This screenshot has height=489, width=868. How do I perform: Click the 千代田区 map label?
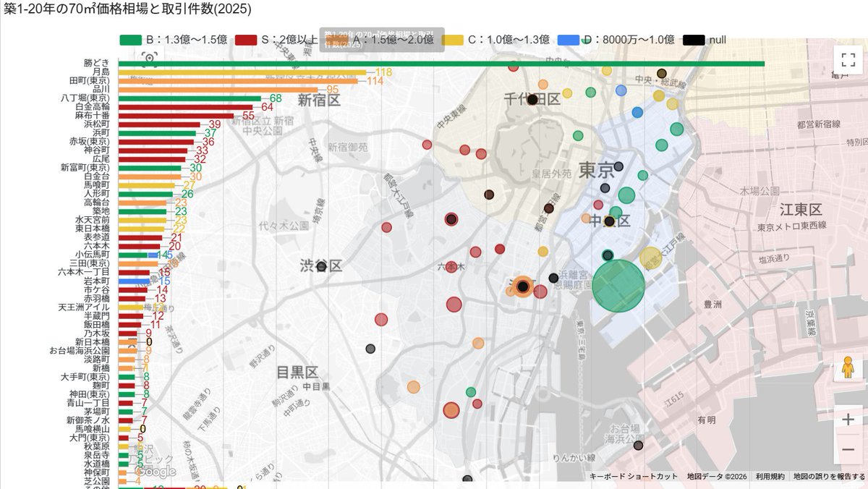pyautogui.click(x=532, y=98)
